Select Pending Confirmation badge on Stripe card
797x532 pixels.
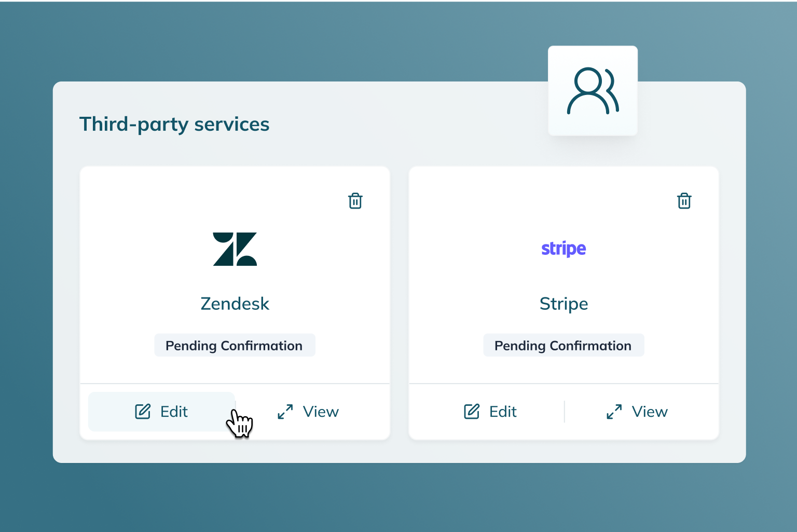pyautogui.click(x=564, y=345)
